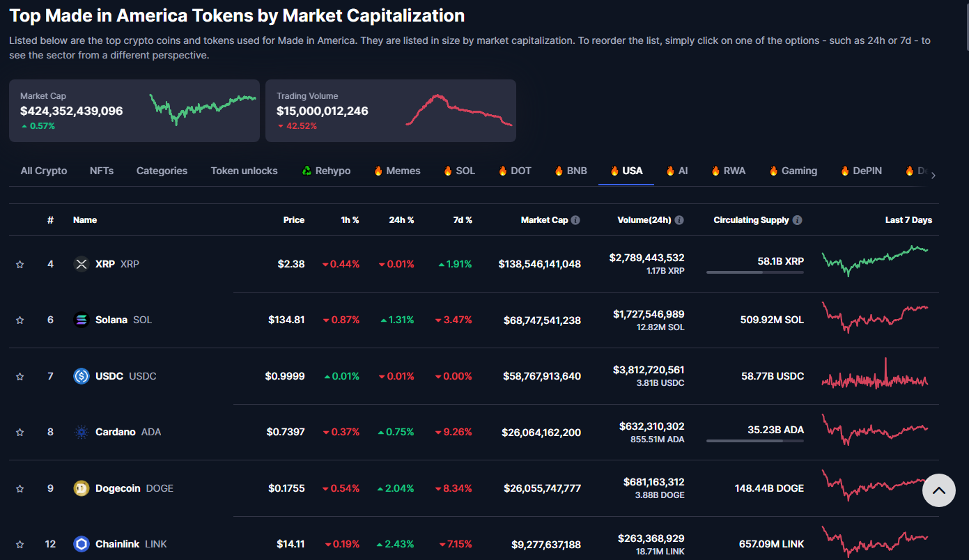Sort table by 24h % column

pos(401,220)
